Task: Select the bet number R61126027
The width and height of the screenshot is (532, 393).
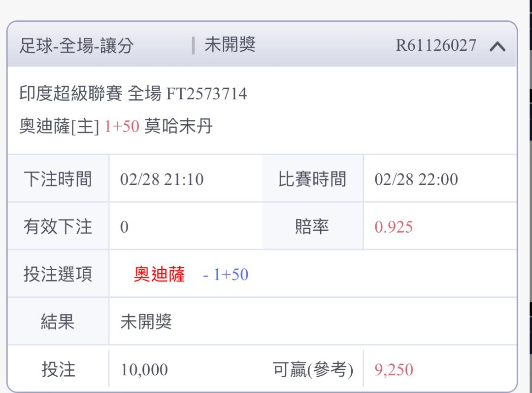Action: [436, 45]
